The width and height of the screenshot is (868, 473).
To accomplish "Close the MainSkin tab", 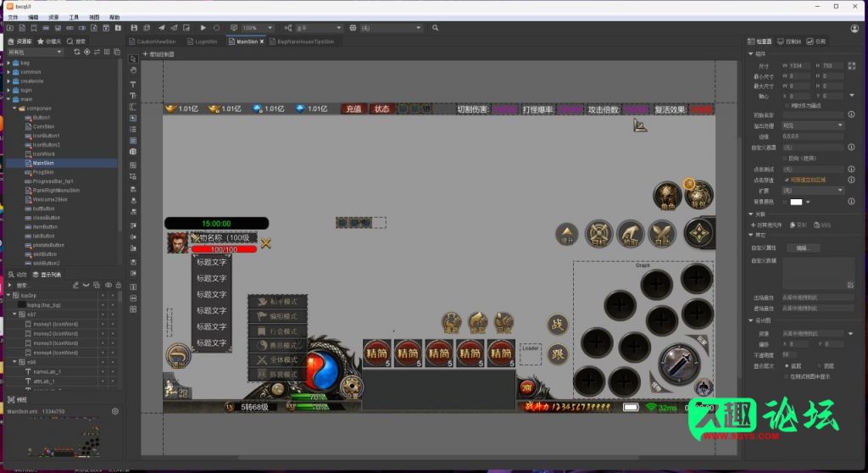I will (262, 42).
